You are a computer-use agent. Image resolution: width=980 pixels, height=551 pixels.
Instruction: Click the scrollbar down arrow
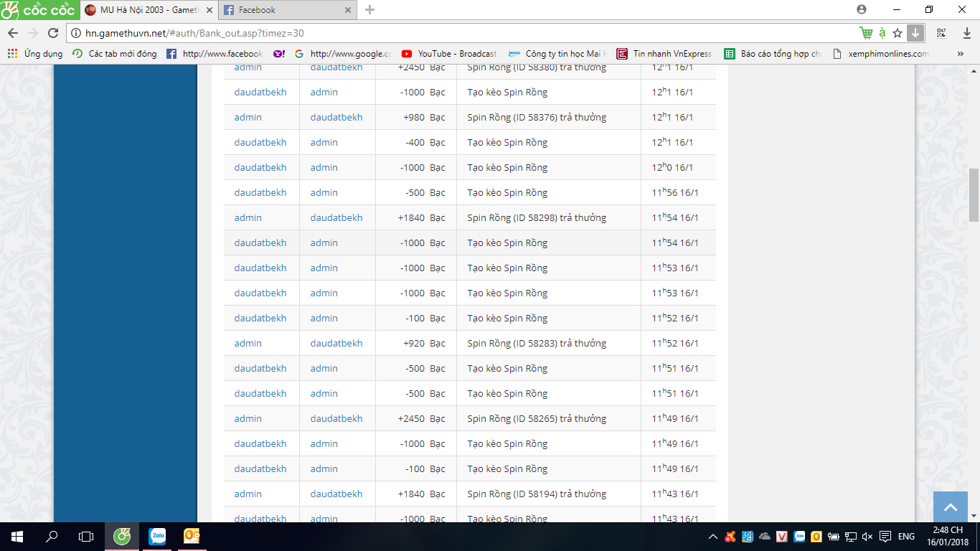[974, 516]
